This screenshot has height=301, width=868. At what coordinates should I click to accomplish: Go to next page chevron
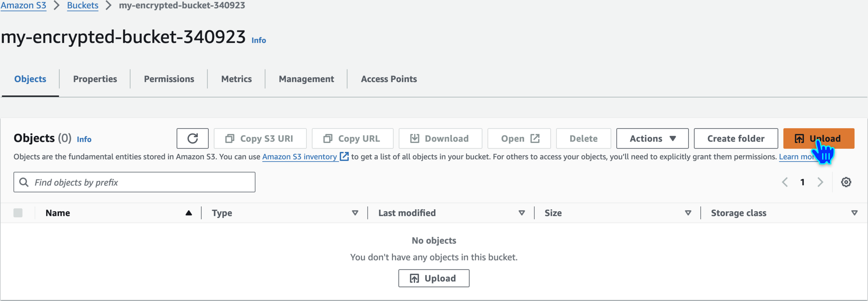click(x=820, y=182)
